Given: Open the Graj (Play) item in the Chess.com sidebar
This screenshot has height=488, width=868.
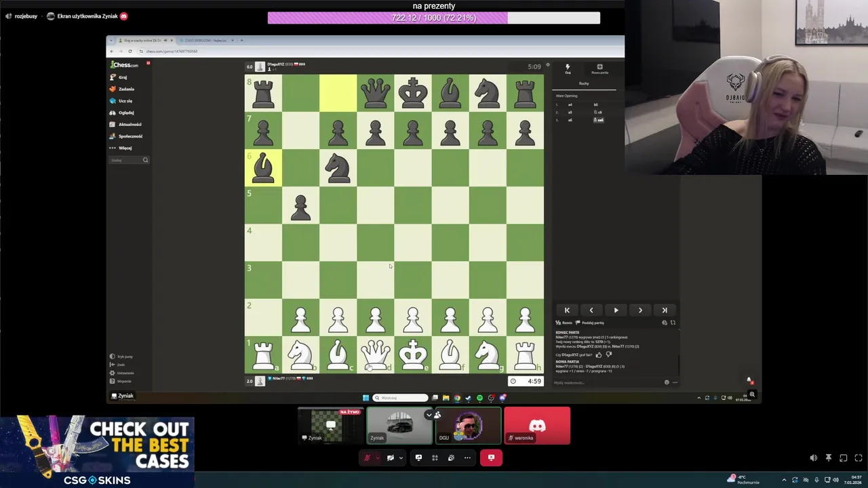Looking at the screenshot, I should (x=119, y=77).
